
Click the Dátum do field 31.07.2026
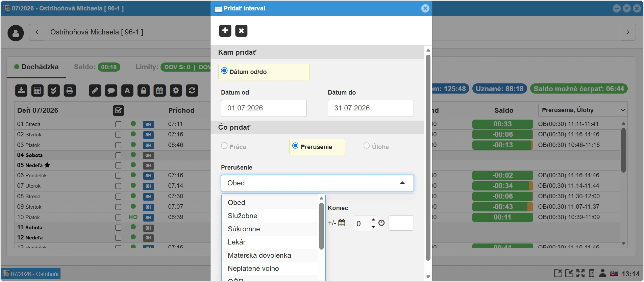(371, 108)
